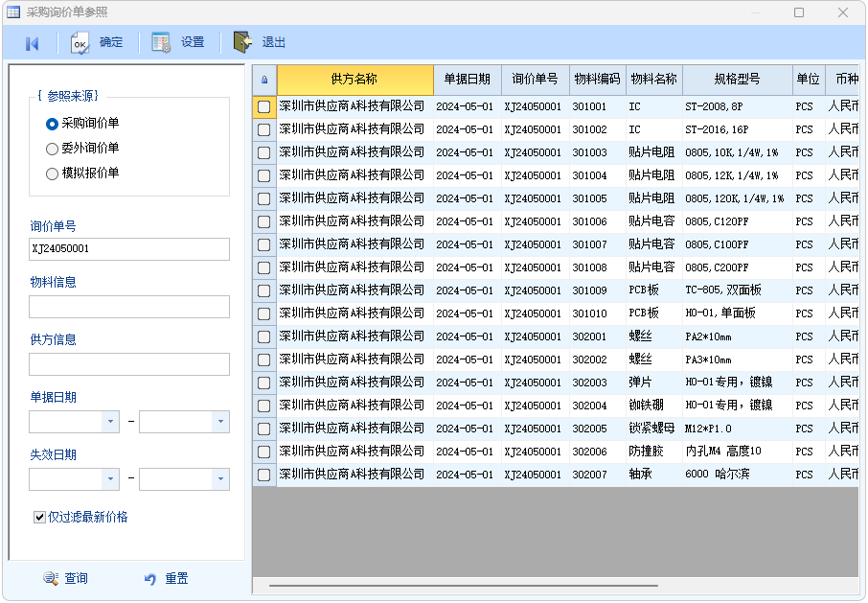The width and height of the screenshot is (868, 603).
Task: Click the 查询 magnifier icon
Action: pos(51,578)
